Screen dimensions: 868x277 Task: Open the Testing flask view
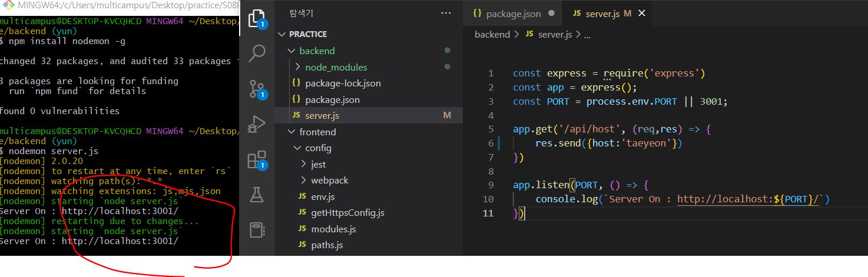pos(257,194)
